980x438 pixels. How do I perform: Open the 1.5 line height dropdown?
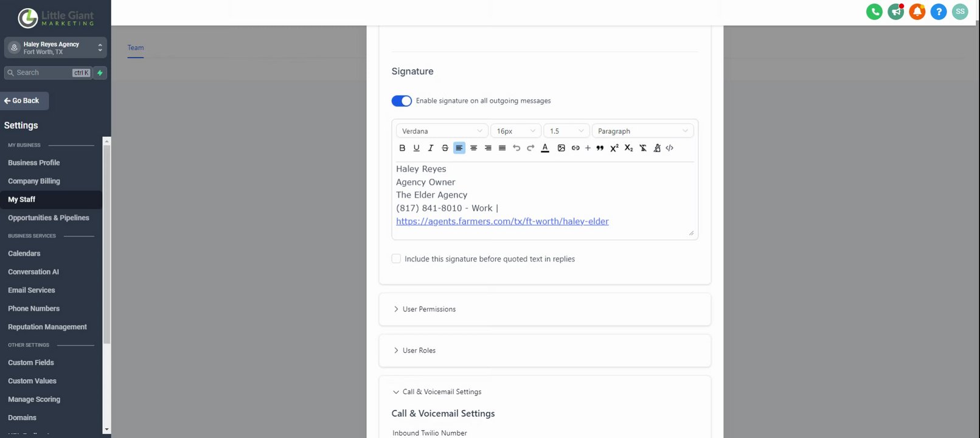(566, 131)
